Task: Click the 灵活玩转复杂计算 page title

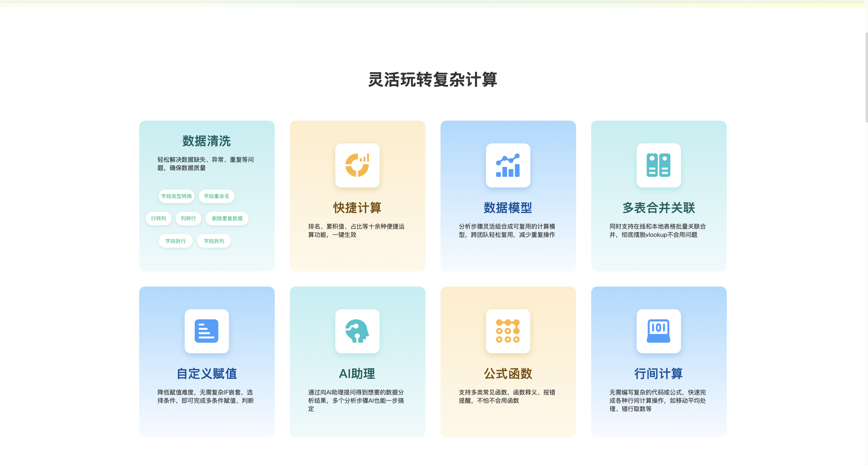Action: (x=433, y=80)
